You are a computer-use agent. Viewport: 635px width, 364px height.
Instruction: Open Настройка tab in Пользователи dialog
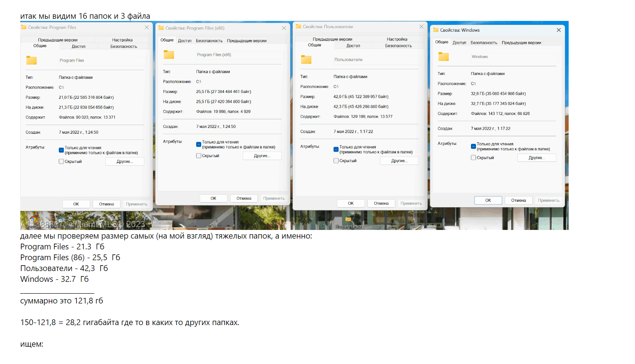pos(397,39)
